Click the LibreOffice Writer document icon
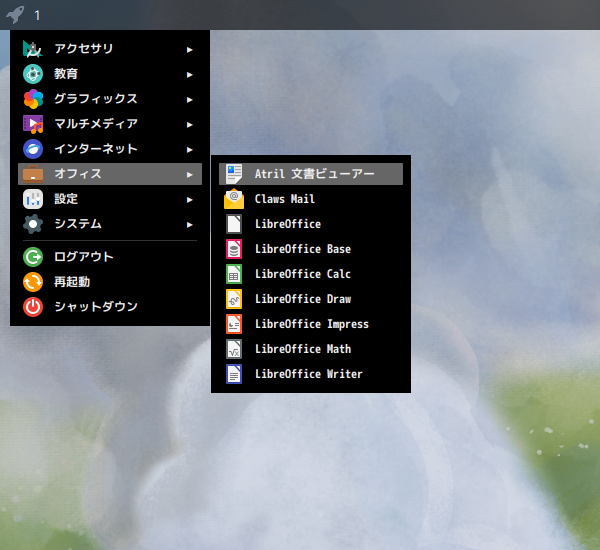 (234, 374)
